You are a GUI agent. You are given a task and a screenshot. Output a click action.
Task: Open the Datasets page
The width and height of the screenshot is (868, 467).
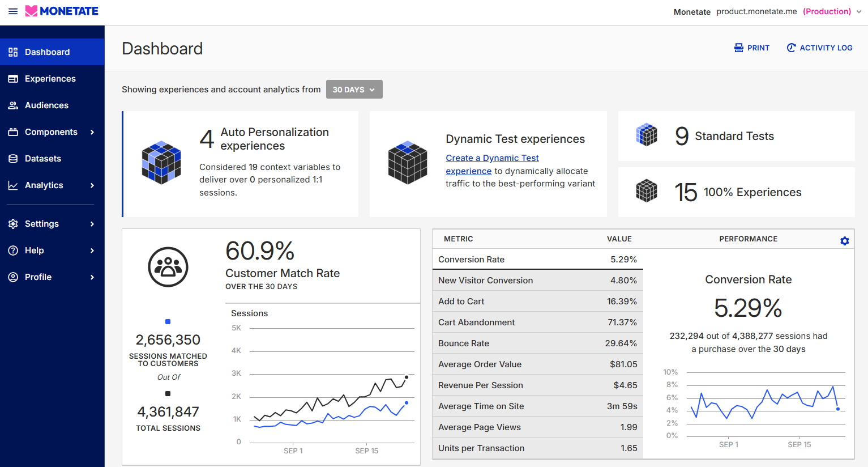52,159
